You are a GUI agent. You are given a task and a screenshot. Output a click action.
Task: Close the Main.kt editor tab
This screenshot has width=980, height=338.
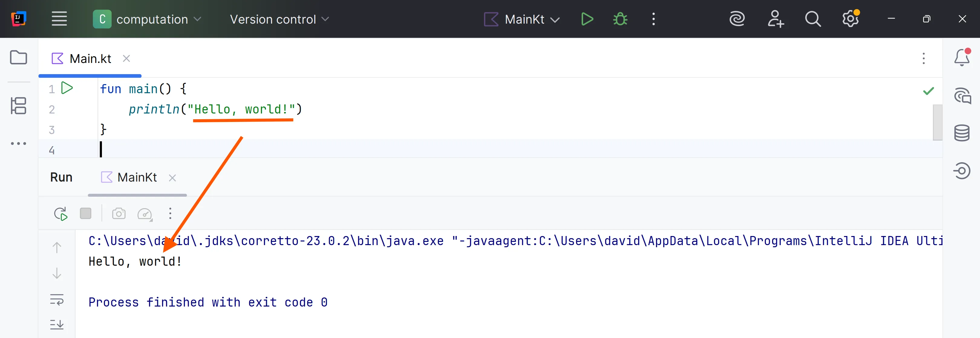click(126, 59)
